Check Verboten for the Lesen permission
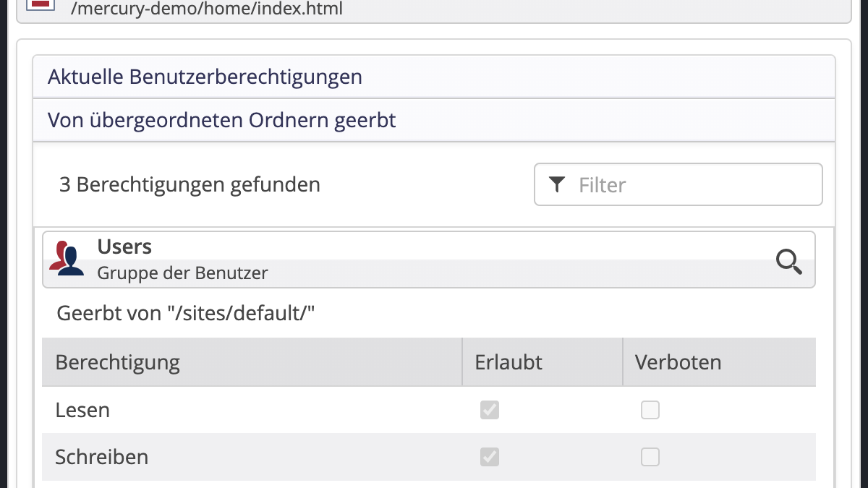This screenshot has width=868, height=488. coord(650,410)
